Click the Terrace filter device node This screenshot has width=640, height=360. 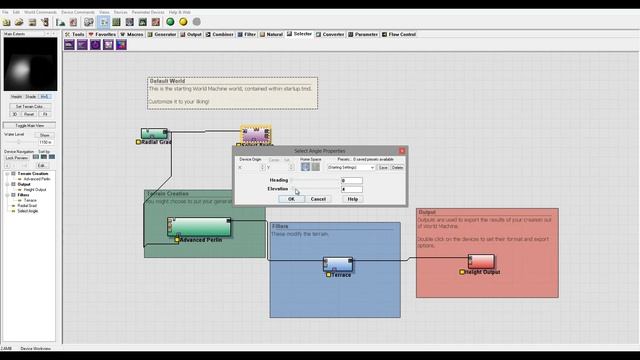point(338,264)
